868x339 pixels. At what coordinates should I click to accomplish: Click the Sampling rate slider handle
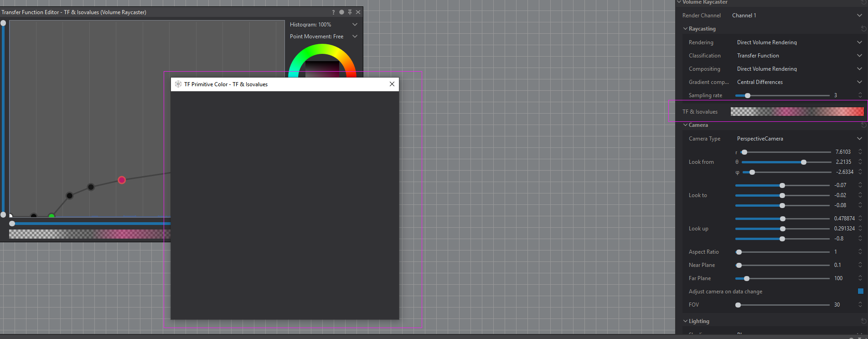pos(748,95)
